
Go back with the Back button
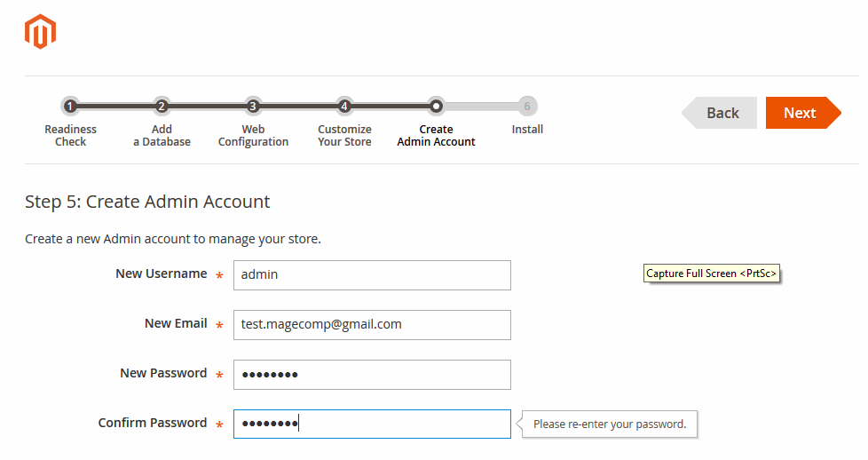722,113
